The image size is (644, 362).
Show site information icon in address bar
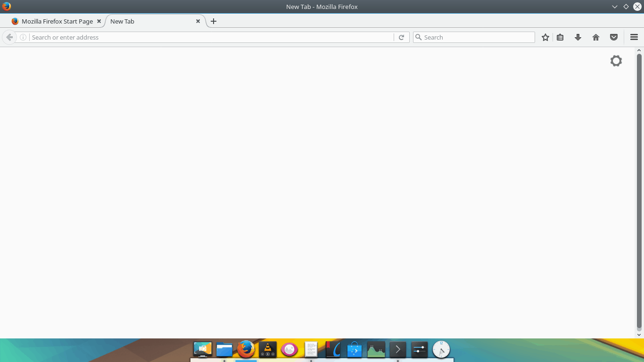[x=23, y=37]
